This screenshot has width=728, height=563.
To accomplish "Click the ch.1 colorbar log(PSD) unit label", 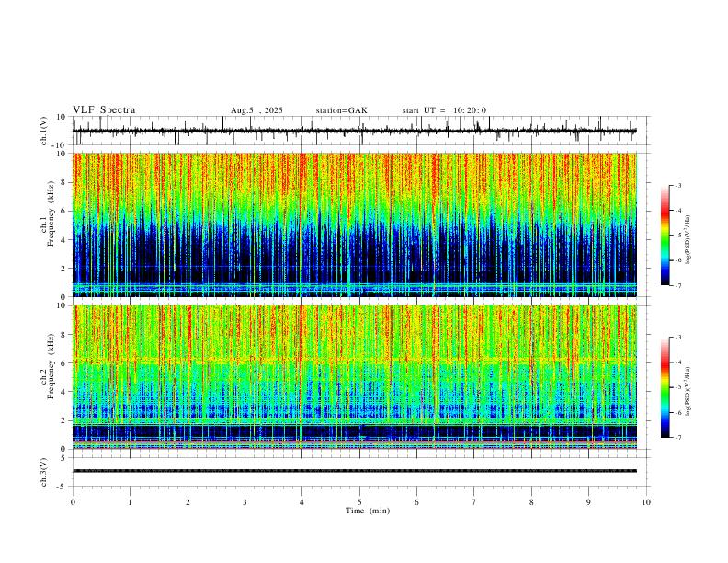I will (x=688, y=239).
